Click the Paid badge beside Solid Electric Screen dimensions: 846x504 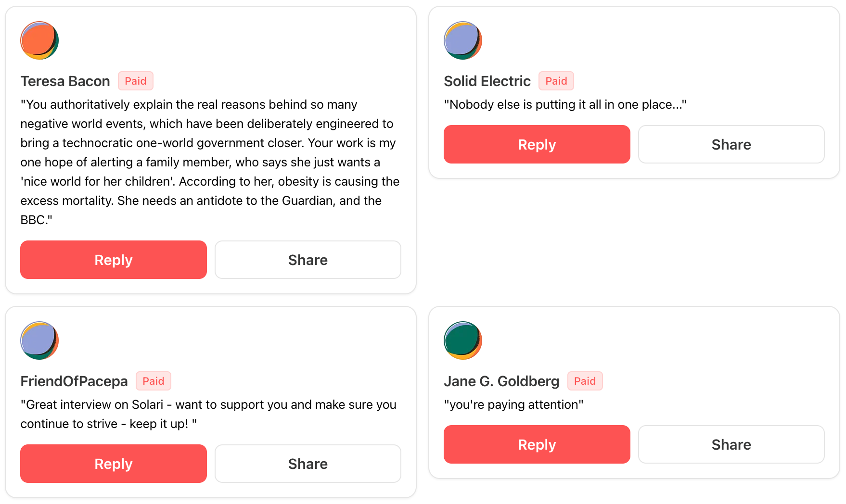(x=556, y=81)
